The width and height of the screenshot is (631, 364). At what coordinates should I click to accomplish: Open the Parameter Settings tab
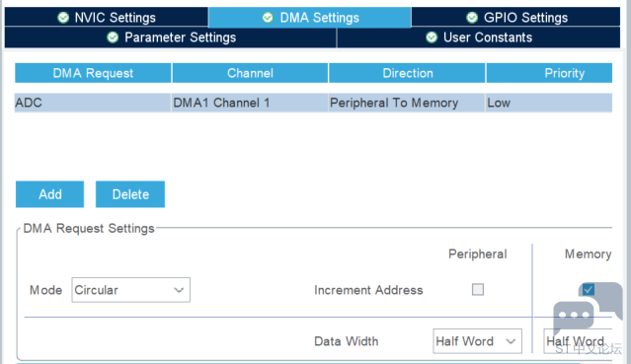tap(171, 37)
